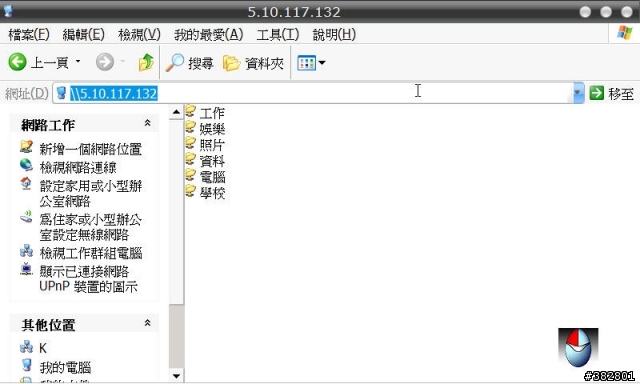Open the back history dropdown arrow
The width and height of the screenshot is (640, 384).
78,62
